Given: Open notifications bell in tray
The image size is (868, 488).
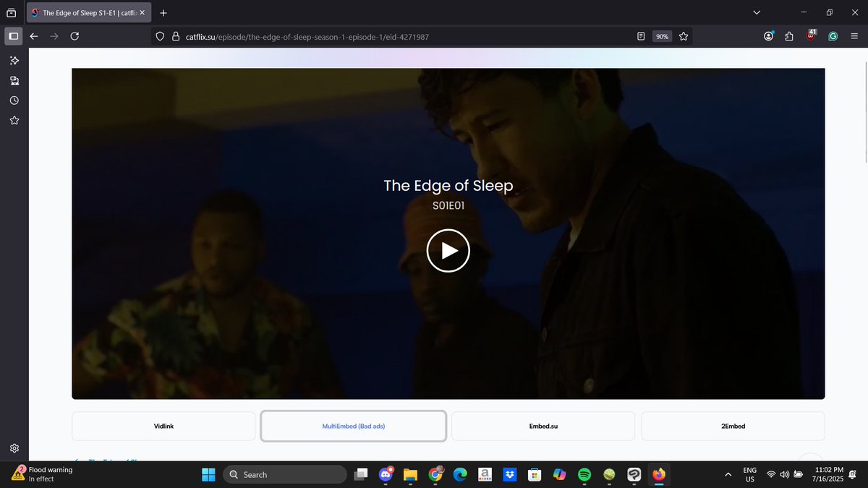Looking at the screenshot, I should 854,474.
